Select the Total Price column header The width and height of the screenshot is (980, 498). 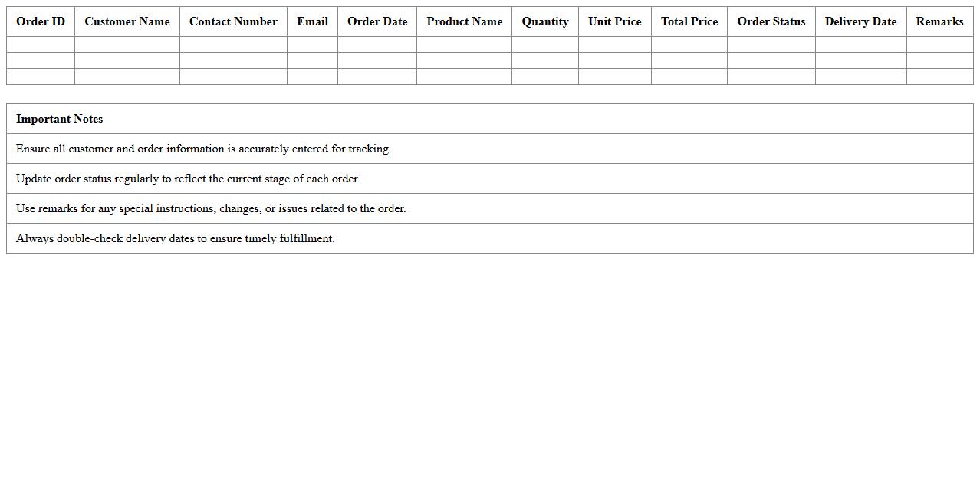pos(689,21)
